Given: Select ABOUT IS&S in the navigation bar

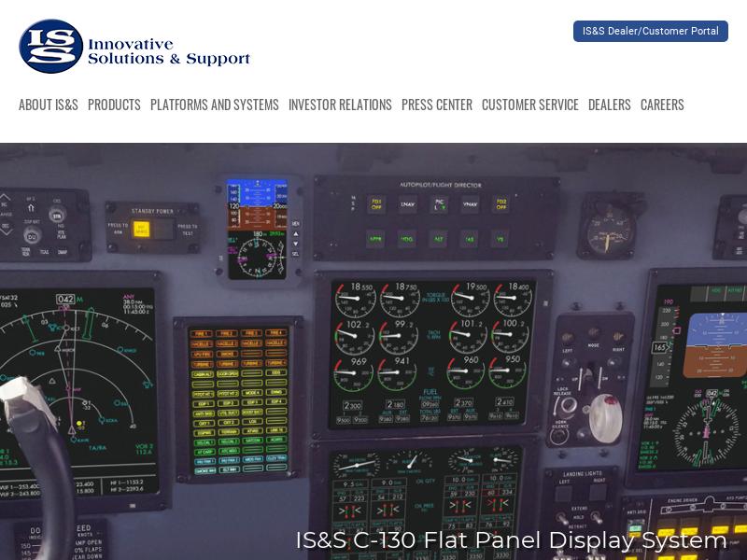Looking at the screenshot, I should [45, 105].
